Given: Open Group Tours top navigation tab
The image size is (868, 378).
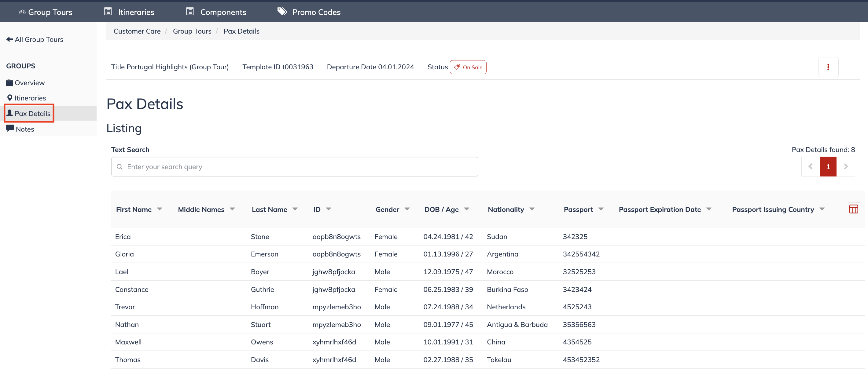Looking at the screenshot, I should 46,12.
